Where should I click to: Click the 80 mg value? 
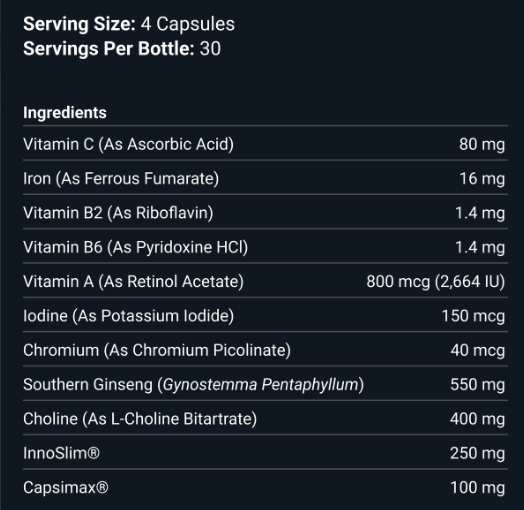click(x=482, y=144)
